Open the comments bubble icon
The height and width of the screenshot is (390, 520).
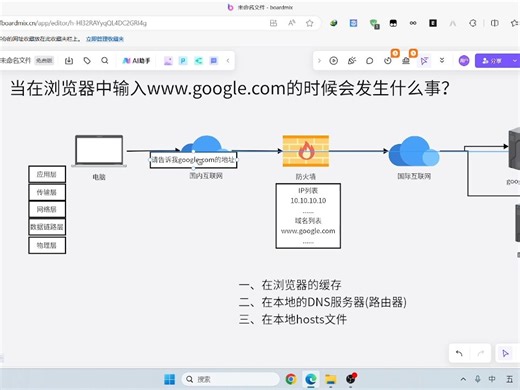tap(370, 61)
